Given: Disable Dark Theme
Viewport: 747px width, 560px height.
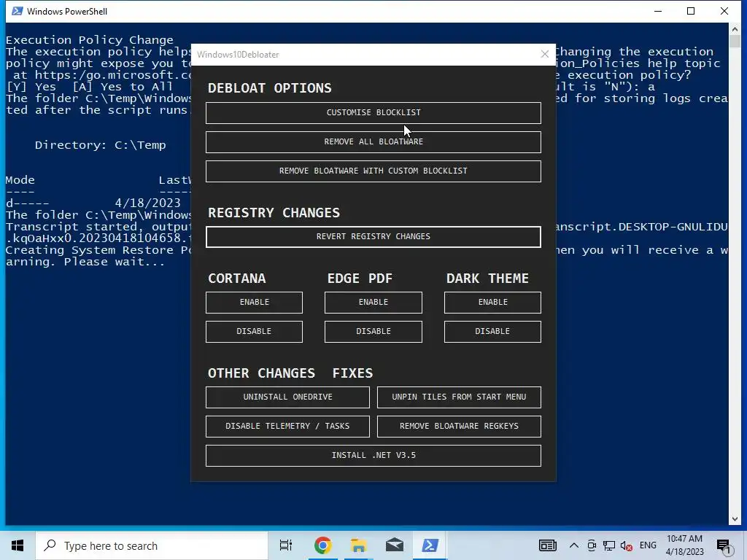Looking at the screenshot, I should point(492,332).
